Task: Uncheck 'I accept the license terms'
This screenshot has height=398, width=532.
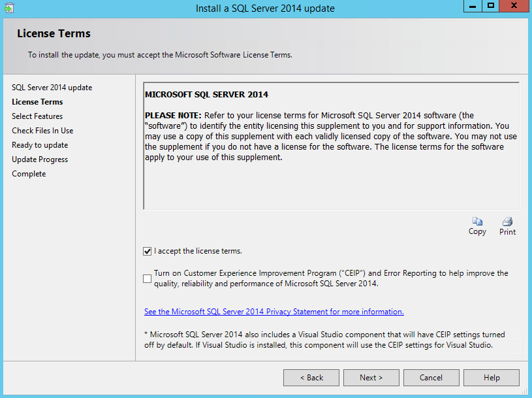Action: (148, 251)
